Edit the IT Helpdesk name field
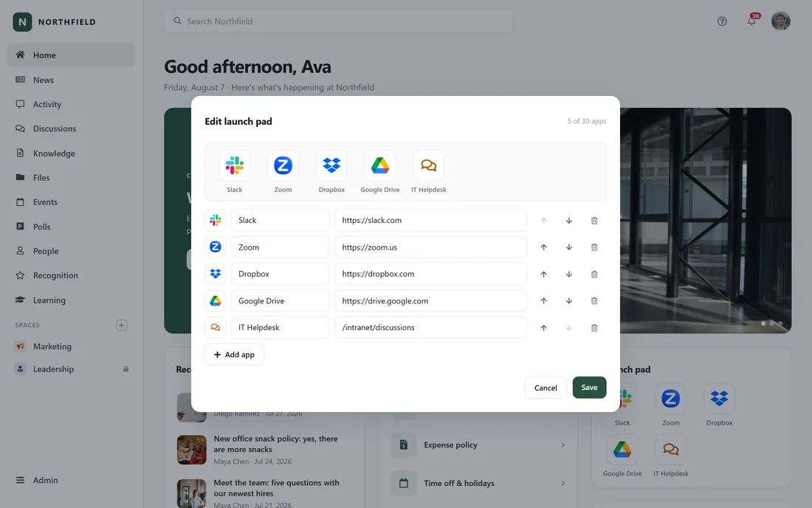 [x=281, y=327]
